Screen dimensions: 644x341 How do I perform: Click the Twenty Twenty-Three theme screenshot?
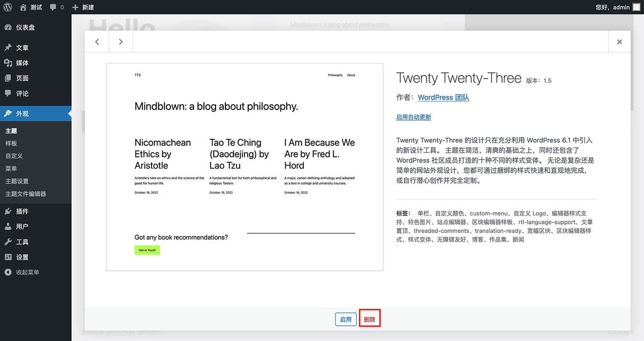click(x=245, y=167)
